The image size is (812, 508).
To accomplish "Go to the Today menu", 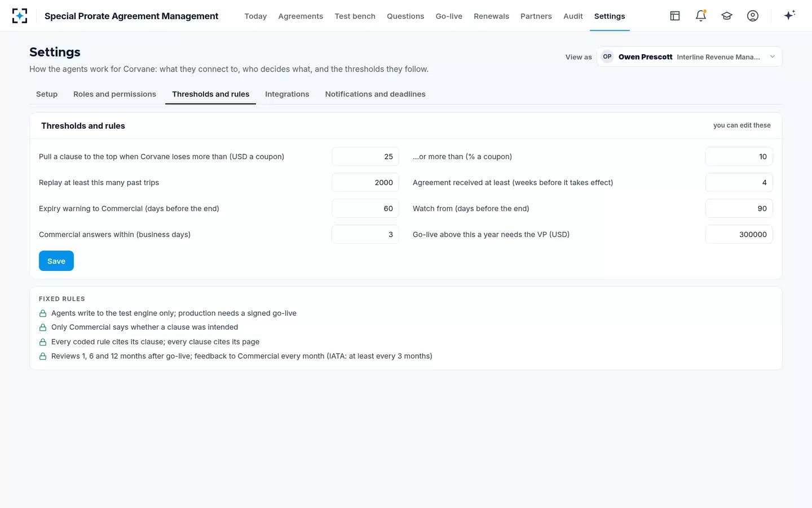I will coord(255,16).
